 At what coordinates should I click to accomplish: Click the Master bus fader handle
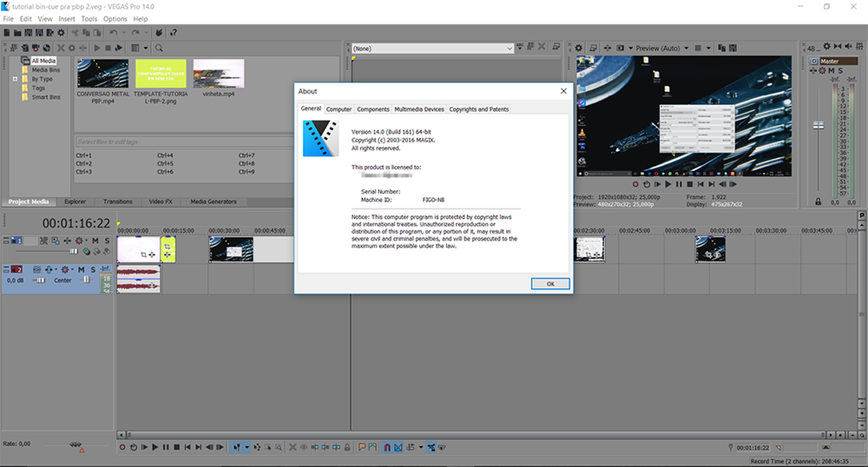(818, 125)
